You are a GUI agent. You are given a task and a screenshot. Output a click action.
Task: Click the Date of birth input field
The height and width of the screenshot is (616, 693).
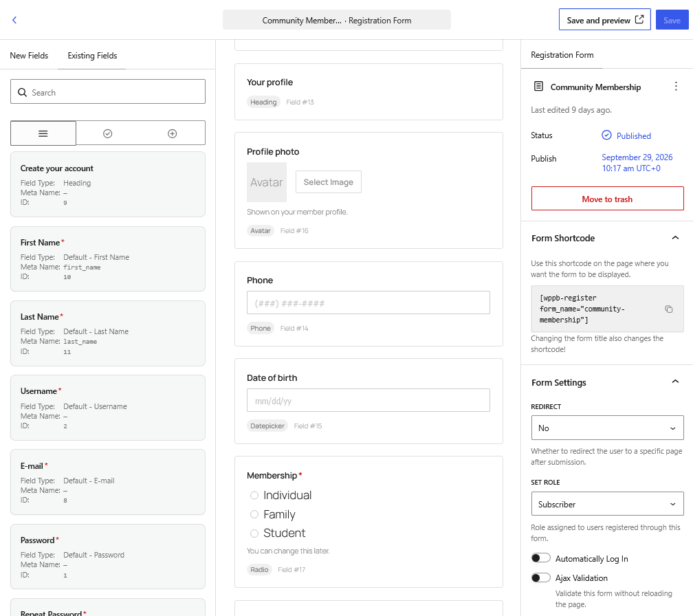coord(368,400)
